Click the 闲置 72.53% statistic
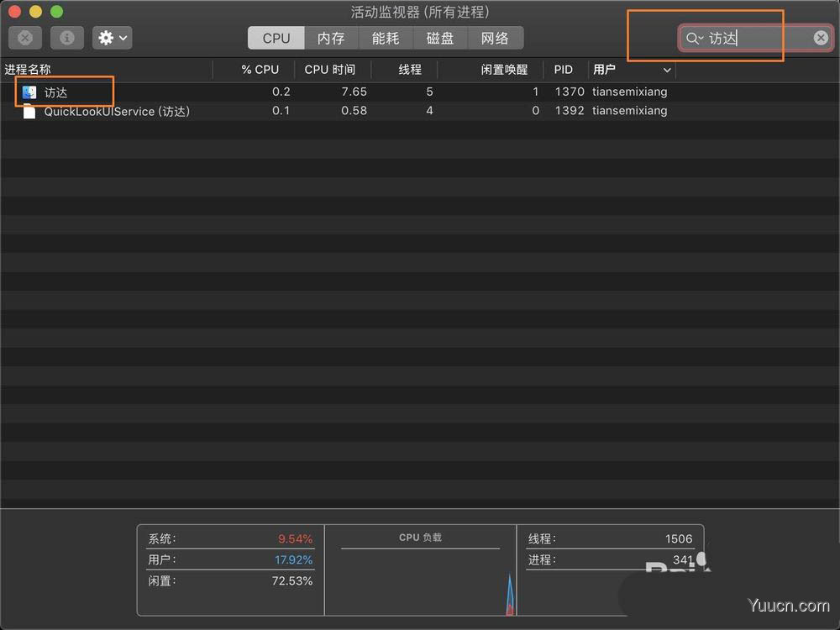The image size is (840, 630). (x=231, y=580)
